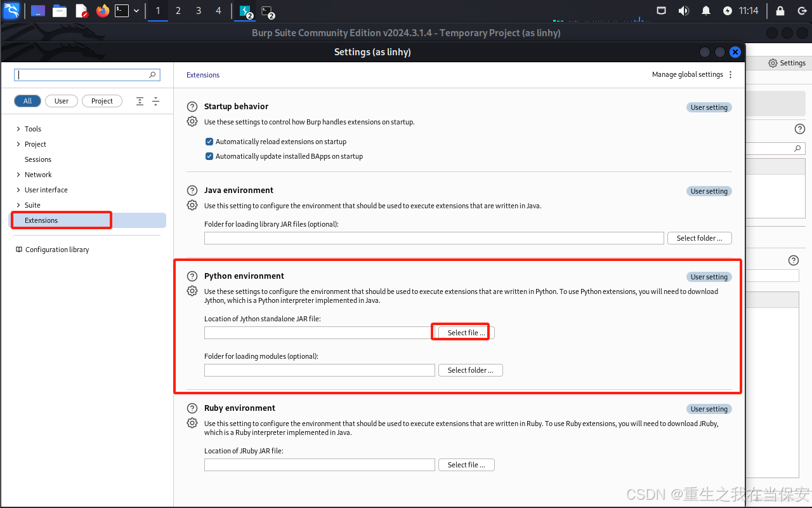Click the Python modules folder field
812x508 pixels.
(320, 370)
